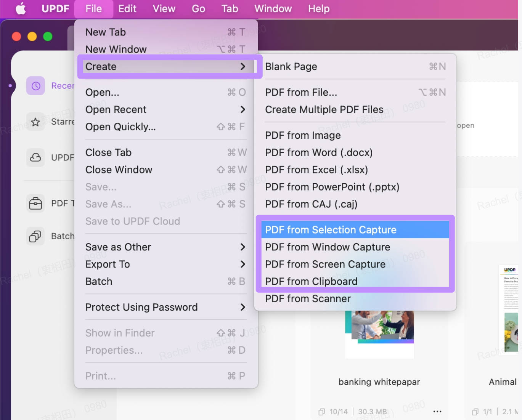
Task: Click the three-dots more options icon
Action: (437, 412)
